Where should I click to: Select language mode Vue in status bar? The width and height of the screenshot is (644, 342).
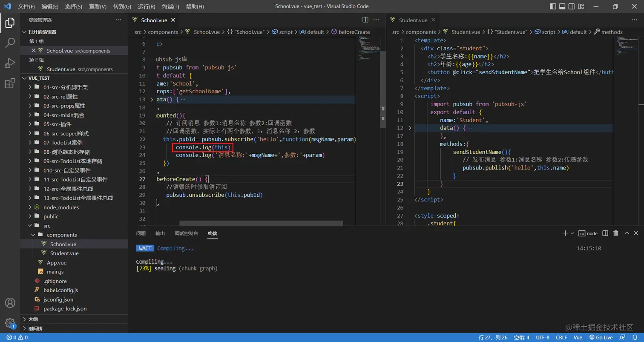(578, 338)
